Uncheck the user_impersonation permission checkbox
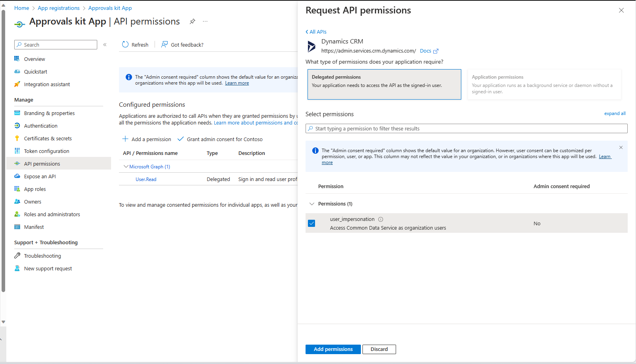This screenshot has height=364, width=636. (x=311, y=223)
